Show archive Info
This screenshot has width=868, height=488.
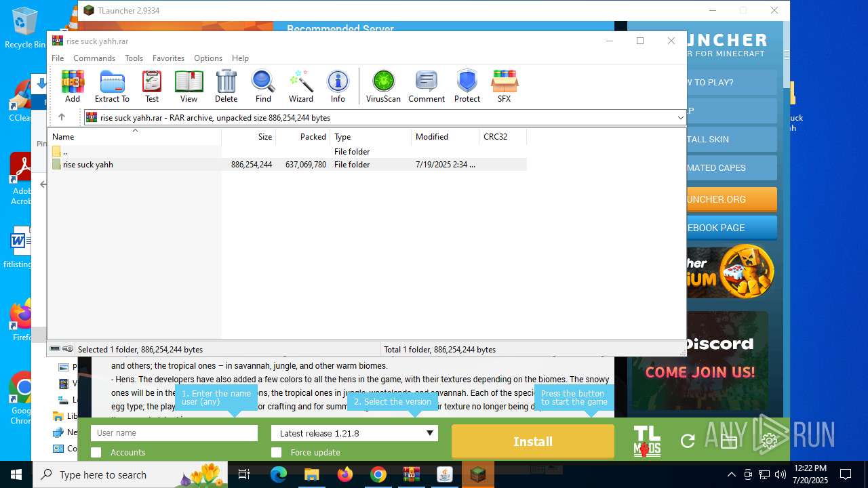click(x=338, y=86)
